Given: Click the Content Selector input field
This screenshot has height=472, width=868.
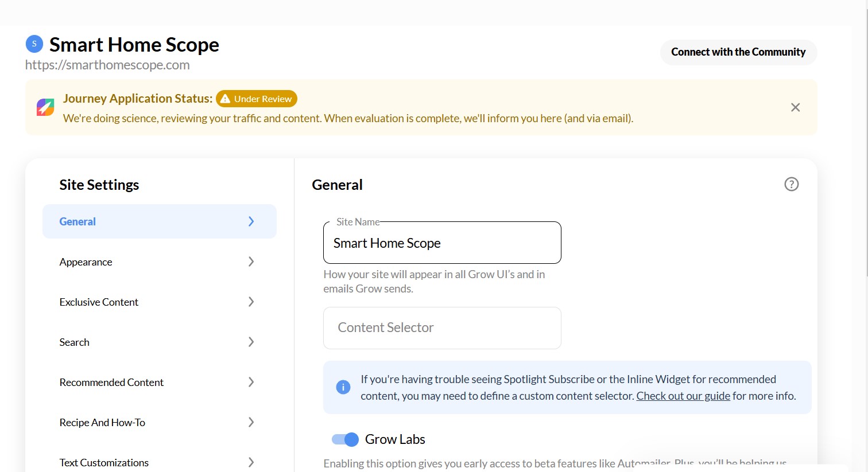Looking at the screenshot, I should [x=442, y=328].
